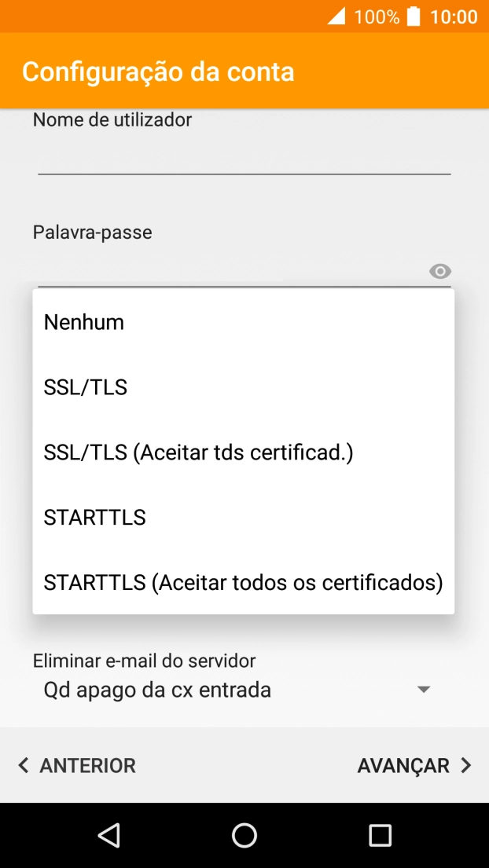The width and height of the screenshot is (489, 868).
Task: Select SSL/TLS accepting all certificates
Action: pos(198,452)
